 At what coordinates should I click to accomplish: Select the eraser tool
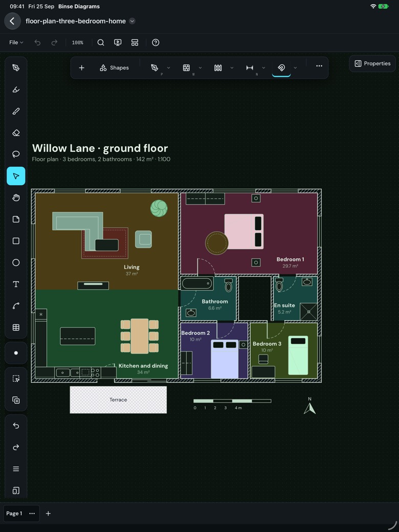16,132
